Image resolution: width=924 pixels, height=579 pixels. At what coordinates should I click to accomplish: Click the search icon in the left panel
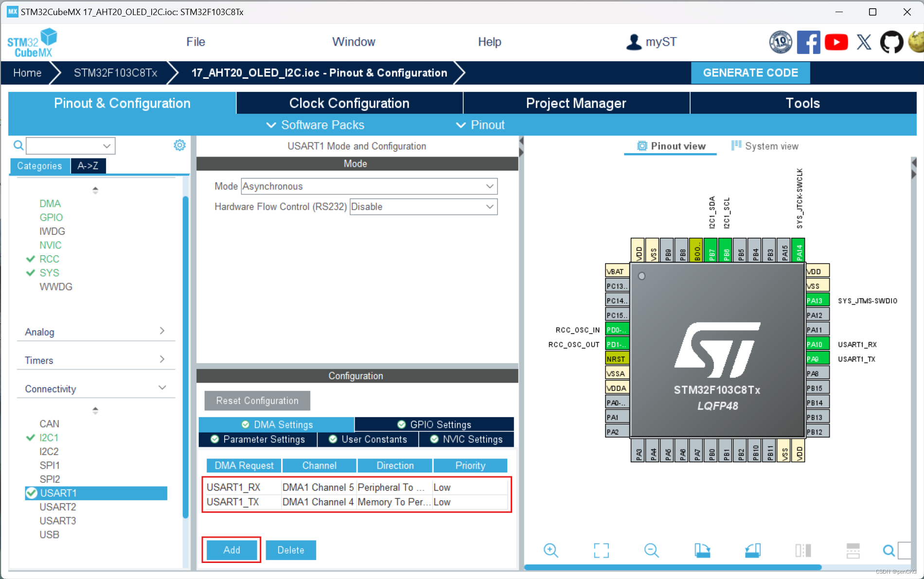pyautogui.click(x=18, y=145)
